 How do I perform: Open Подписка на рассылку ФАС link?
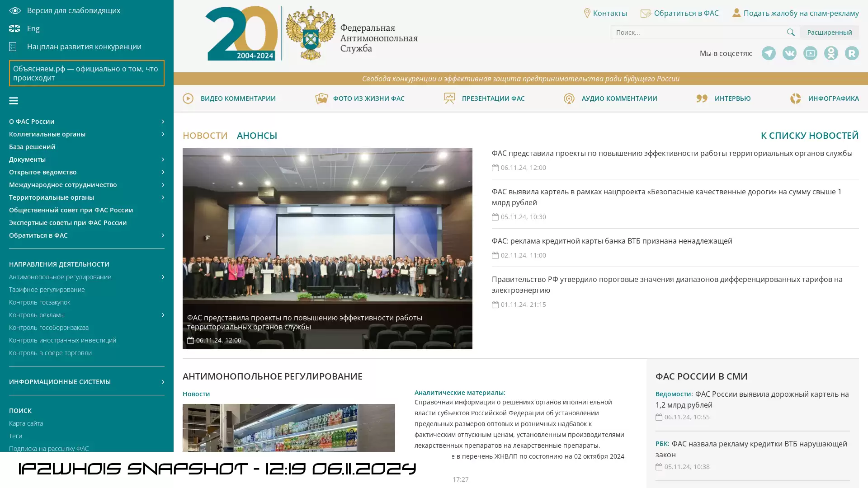[49, 449]
